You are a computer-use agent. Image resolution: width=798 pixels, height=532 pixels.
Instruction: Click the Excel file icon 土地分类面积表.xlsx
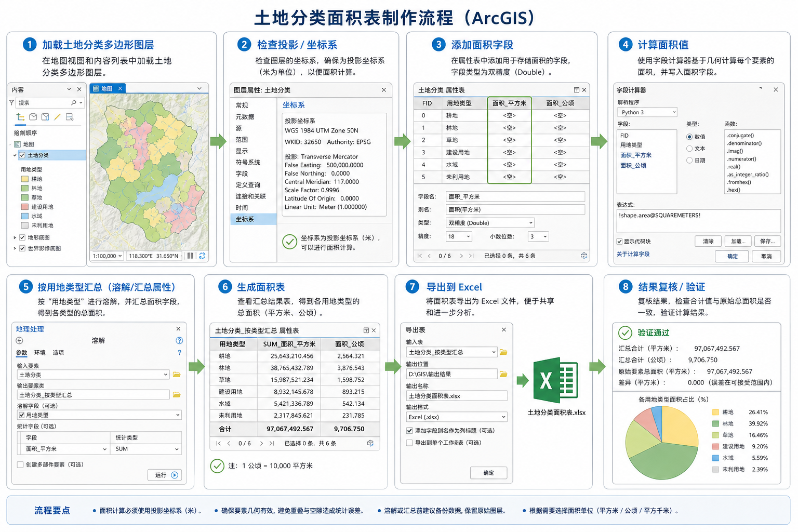556,380
